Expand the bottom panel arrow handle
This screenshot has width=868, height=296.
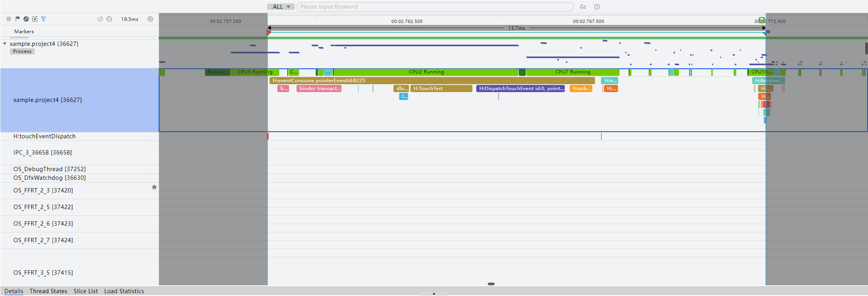coord(434,294)
